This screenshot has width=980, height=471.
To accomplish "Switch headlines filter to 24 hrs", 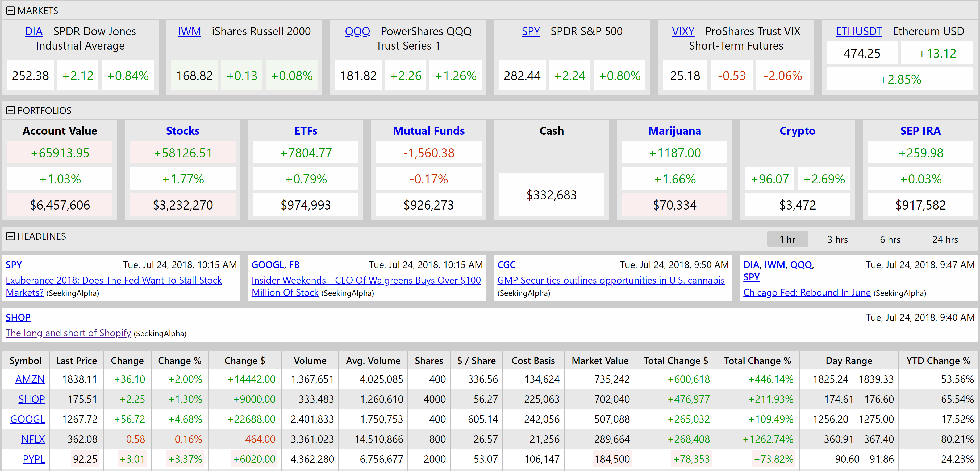I will pyautogui.click(x=945, y=239).
